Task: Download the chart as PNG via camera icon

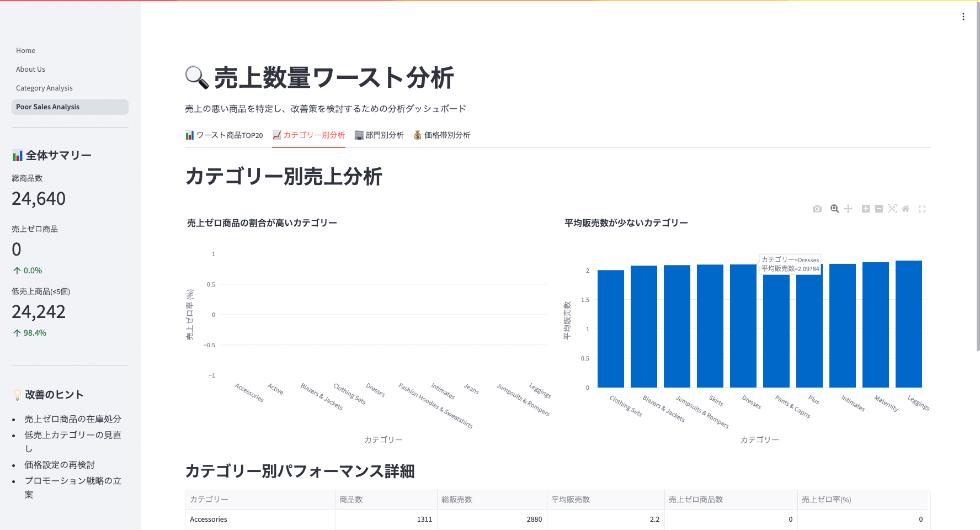Action: (817, 209)
